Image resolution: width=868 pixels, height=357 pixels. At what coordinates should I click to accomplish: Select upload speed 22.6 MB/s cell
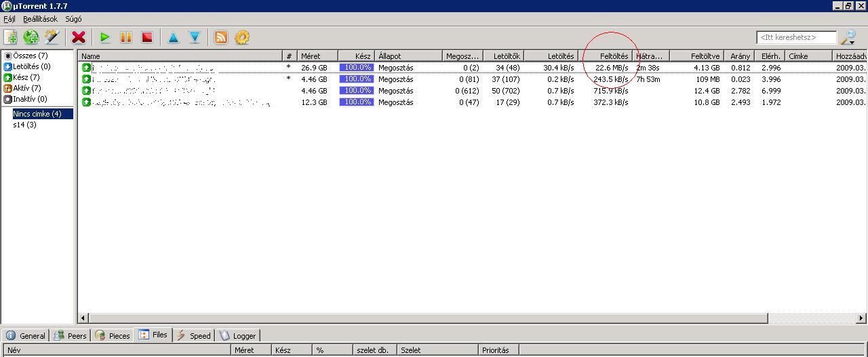pyautogui.click(x=612, y=68)
